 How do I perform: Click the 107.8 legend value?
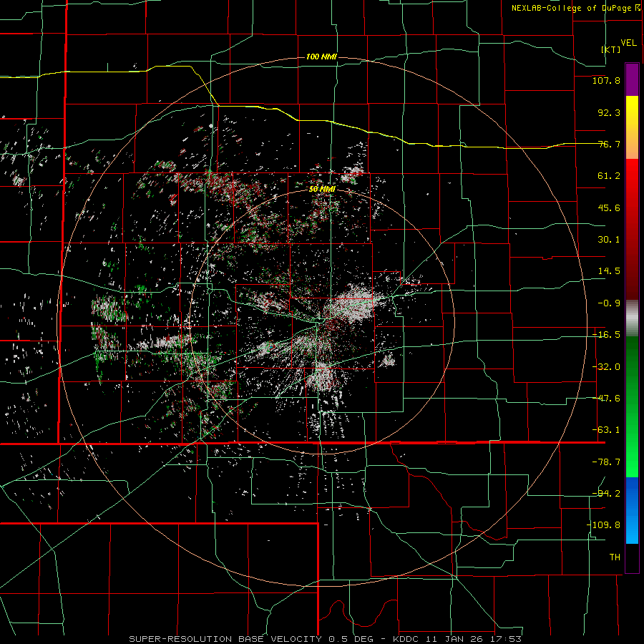point(606,80)
